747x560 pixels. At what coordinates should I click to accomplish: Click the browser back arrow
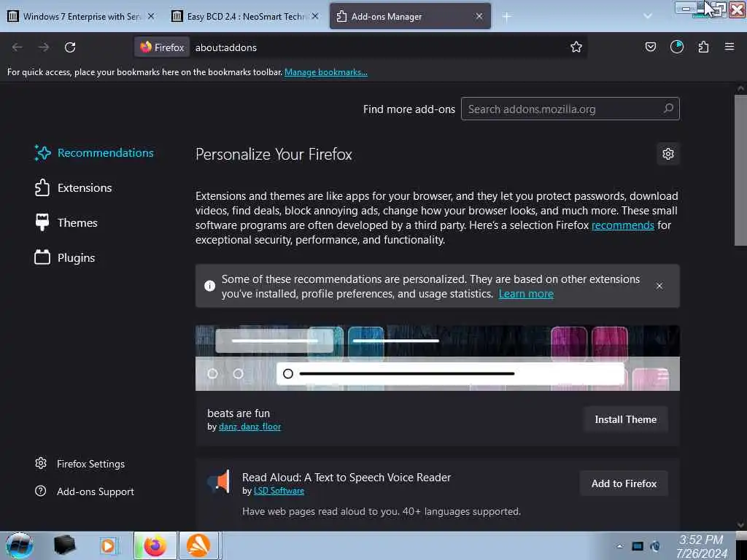18,47
